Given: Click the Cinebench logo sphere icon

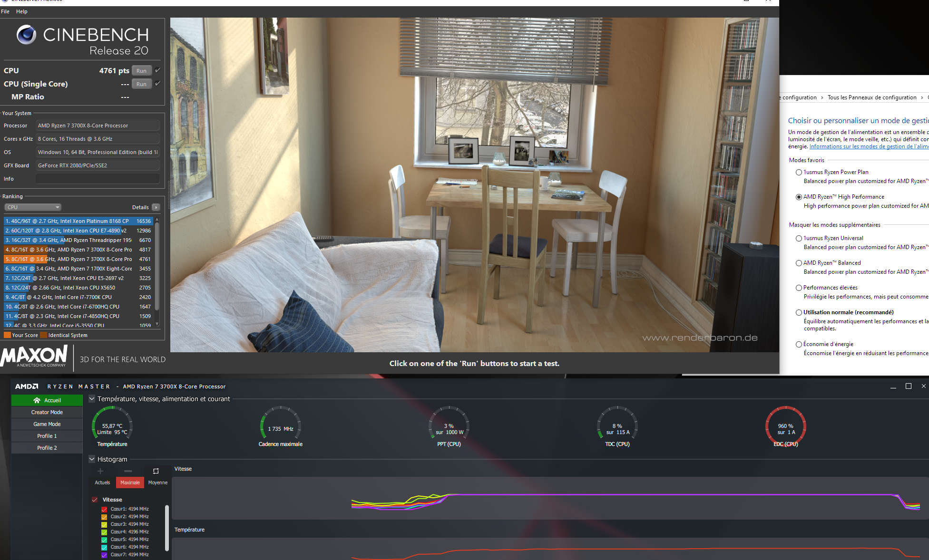Looking at the screenshot, I should pos(26,35).
